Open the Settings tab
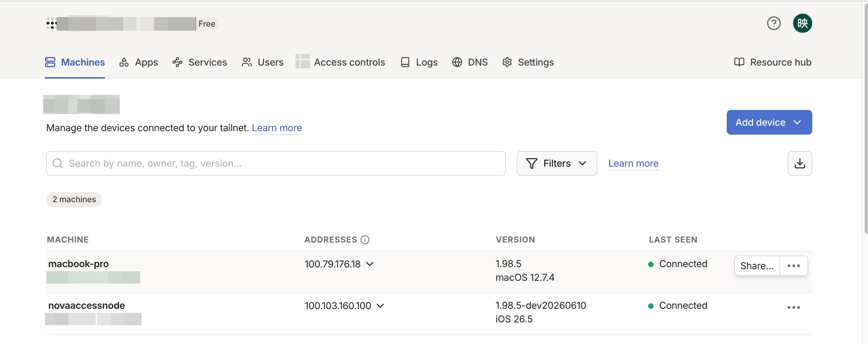Image resolution: width=868 pixels, height=345 pixels. (528, 63)
